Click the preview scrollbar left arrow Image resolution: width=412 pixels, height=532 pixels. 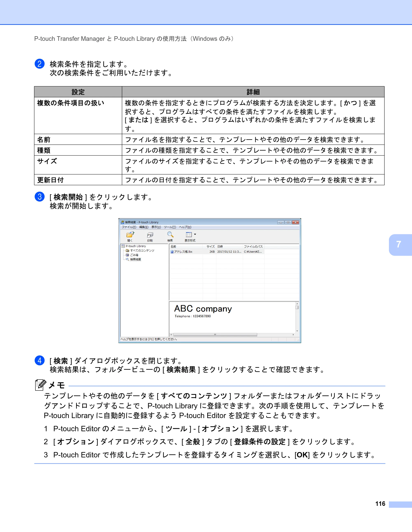171,335
